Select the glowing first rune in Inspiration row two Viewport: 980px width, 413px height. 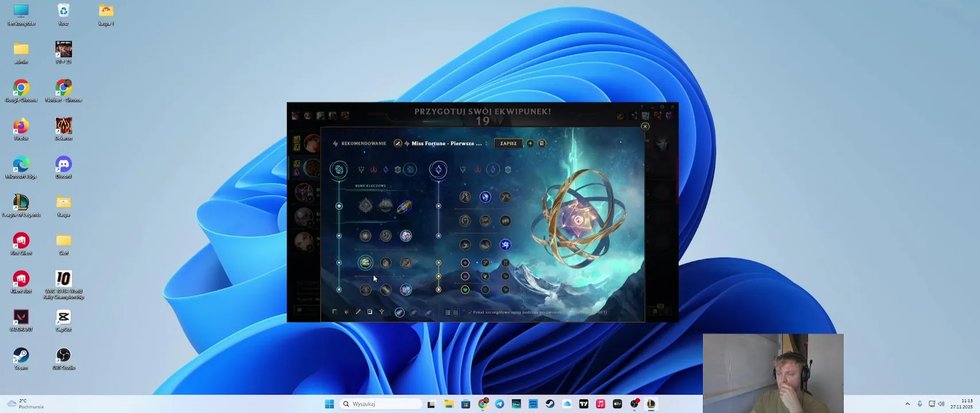tap(366, 263)
